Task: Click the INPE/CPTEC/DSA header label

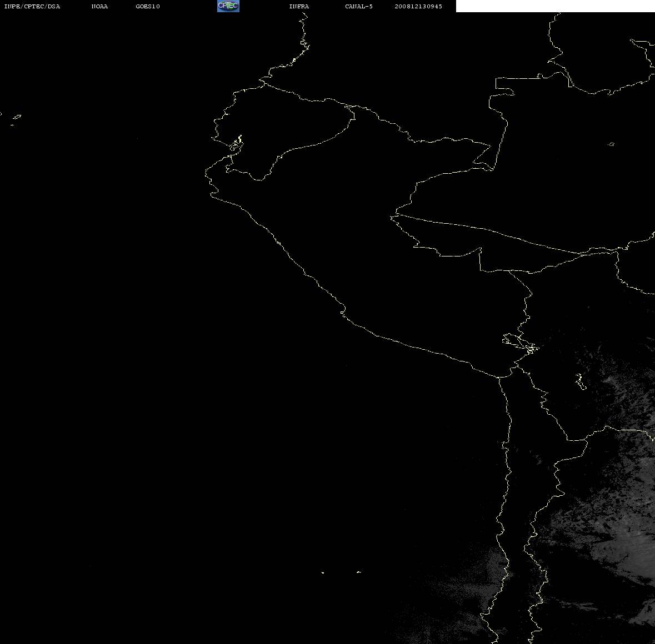Action: 32,6
